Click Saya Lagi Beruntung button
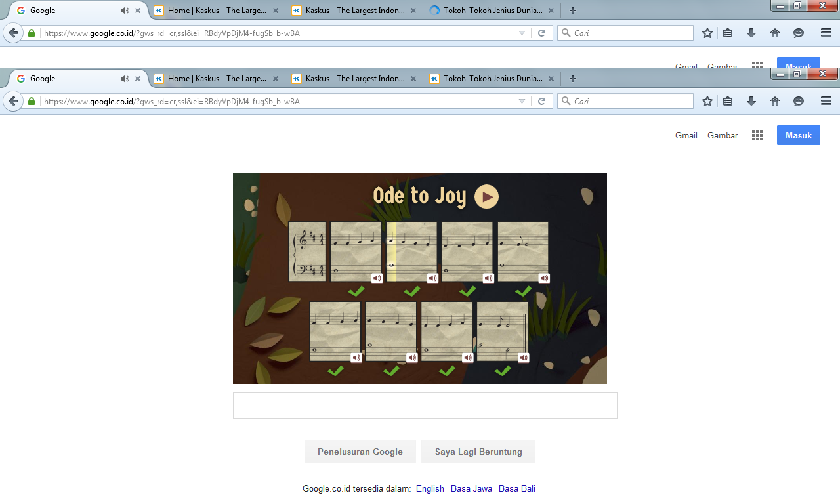840x504 pixels. coord(478,451)
